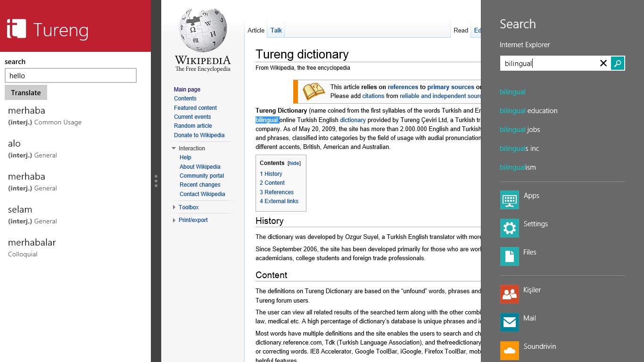Hide the Contents table via hide link
644x362 pixels.
click(x=294, y=163)
